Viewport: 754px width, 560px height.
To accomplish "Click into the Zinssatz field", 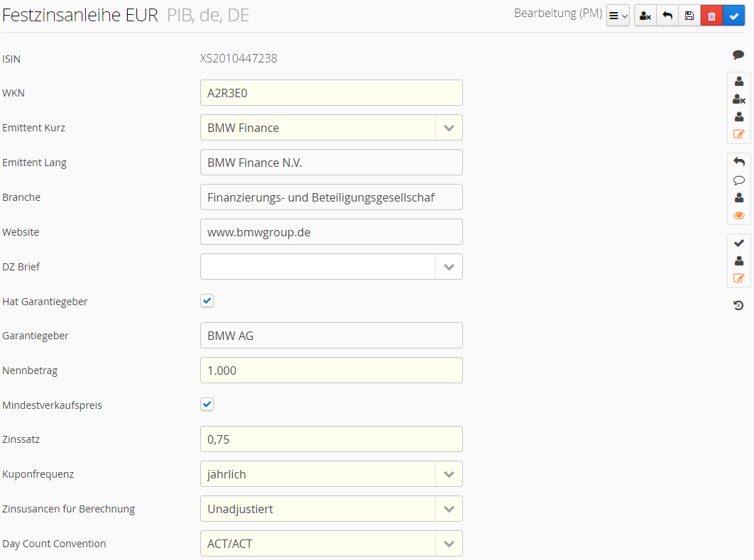I will (331, 439).
